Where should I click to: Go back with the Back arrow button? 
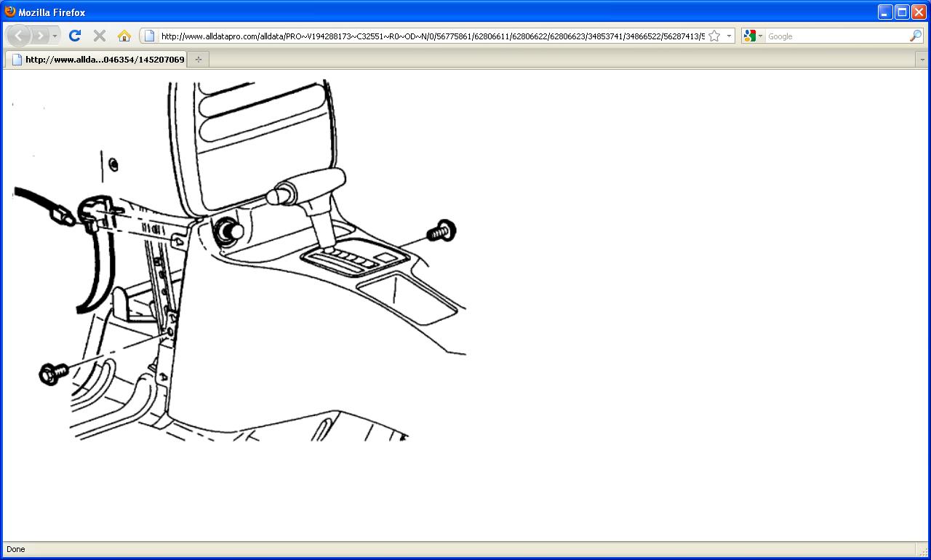point(19,36)
